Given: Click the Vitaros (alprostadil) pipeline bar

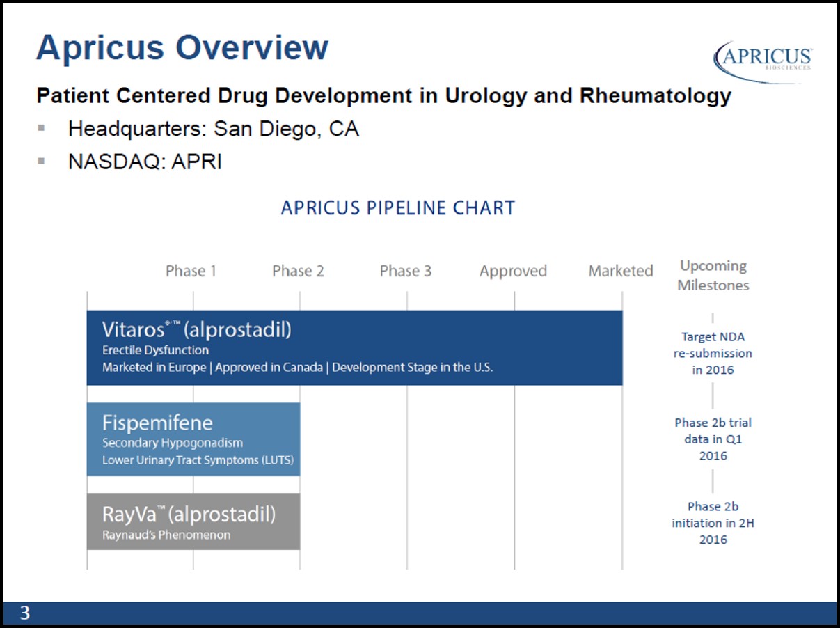Looking at the screenshot, I should [354, 347].
